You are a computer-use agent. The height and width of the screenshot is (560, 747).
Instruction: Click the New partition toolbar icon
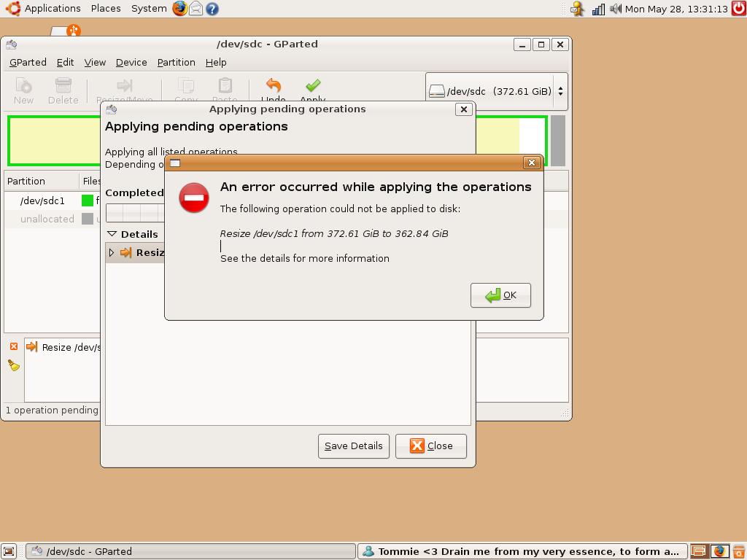click(23, 86)
